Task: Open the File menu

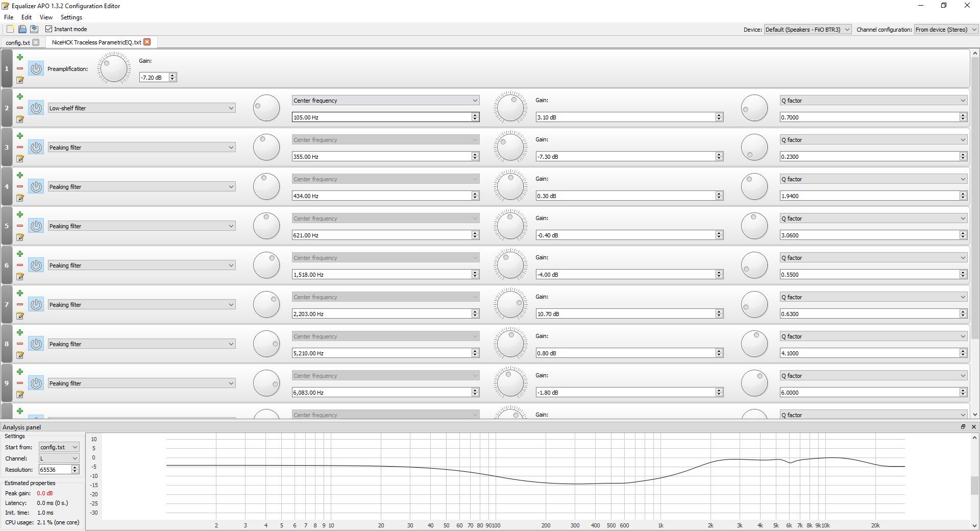Action: coord(9,17)
